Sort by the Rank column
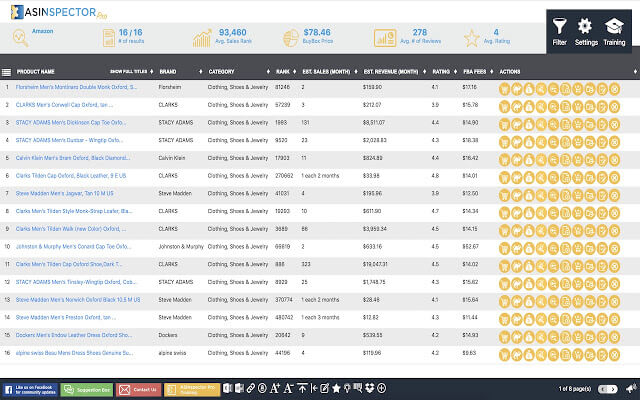The width and height of the screenshot is (640, 400). pos(284,72)
